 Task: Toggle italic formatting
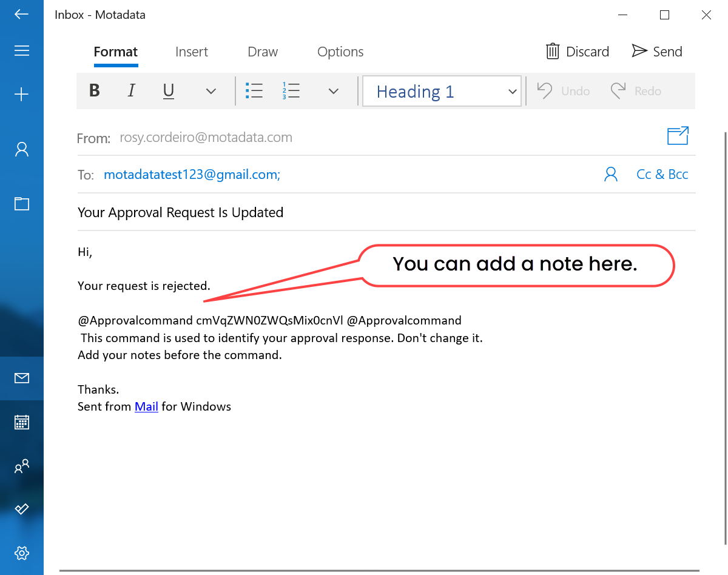point(131,90)
